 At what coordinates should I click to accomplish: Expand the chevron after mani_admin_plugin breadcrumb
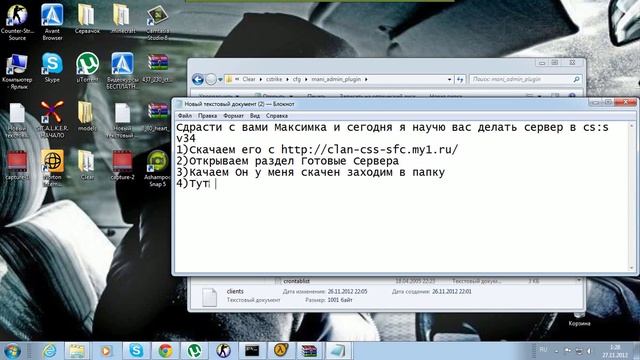366,79
